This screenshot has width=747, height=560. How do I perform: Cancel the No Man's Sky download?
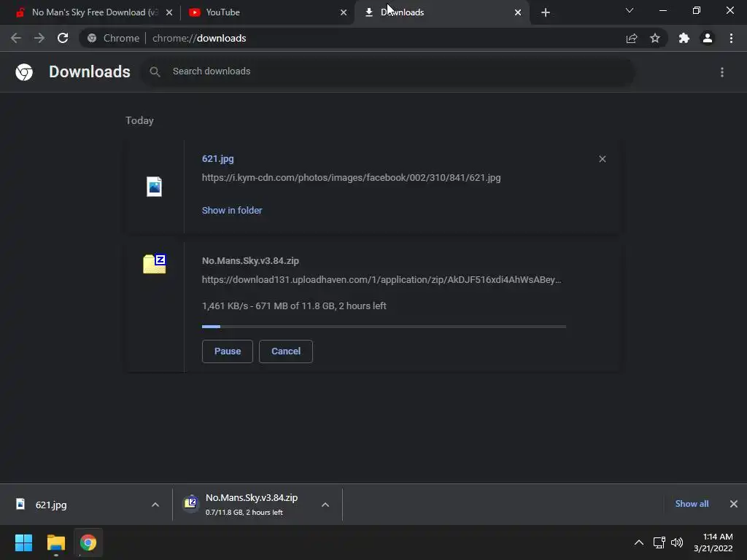[286, 351]
